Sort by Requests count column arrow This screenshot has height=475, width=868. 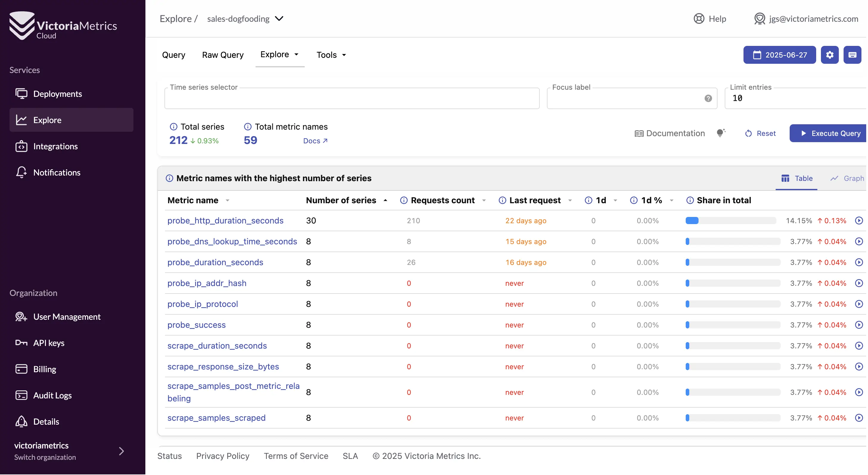pos(484,201)
